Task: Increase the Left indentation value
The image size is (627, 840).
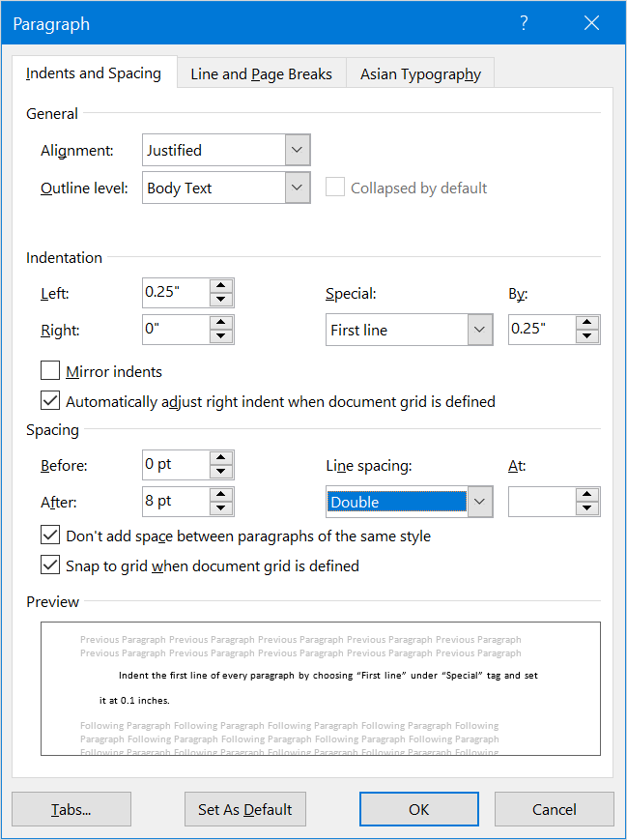Action: pos(222,286)
